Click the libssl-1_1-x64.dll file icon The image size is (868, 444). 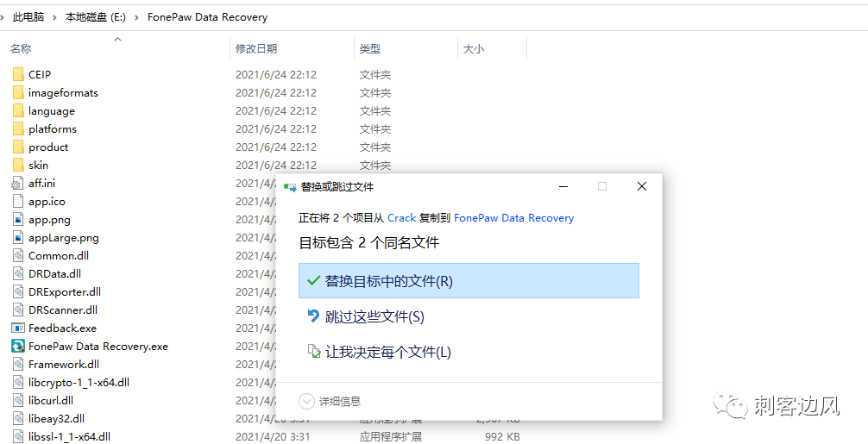(18, 437)
